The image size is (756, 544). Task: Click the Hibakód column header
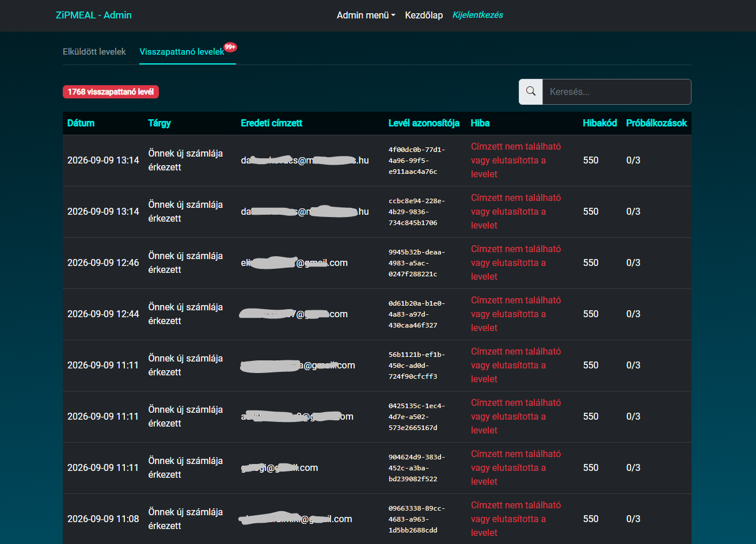click(600, 123)
